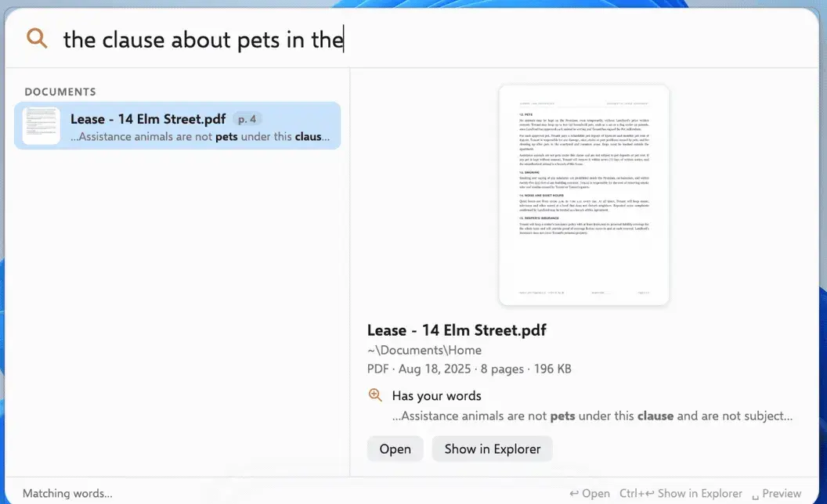Select the Lease - 14 Elm Street.pdf result
The width and height of the screenshot is (827, 504).
click(x=177, y=126)
